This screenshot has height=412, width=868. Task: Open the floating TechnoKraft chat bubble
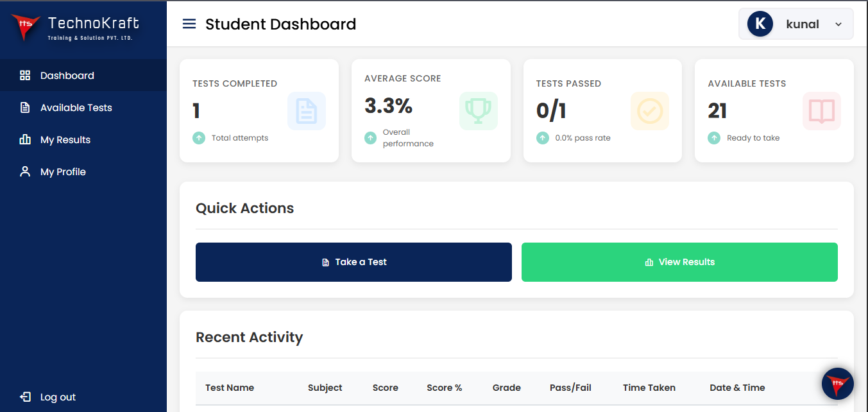[x=837, y=384]
